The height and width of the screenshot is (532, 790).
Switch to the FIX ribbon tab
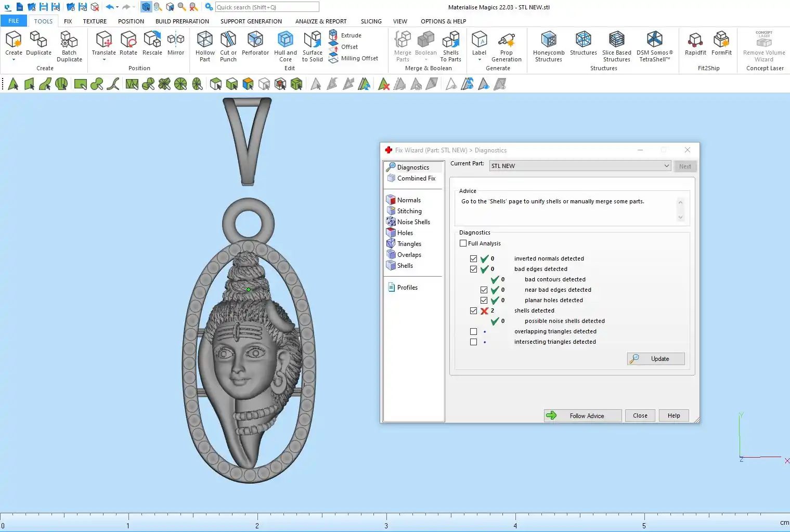(x=68, y=21)
